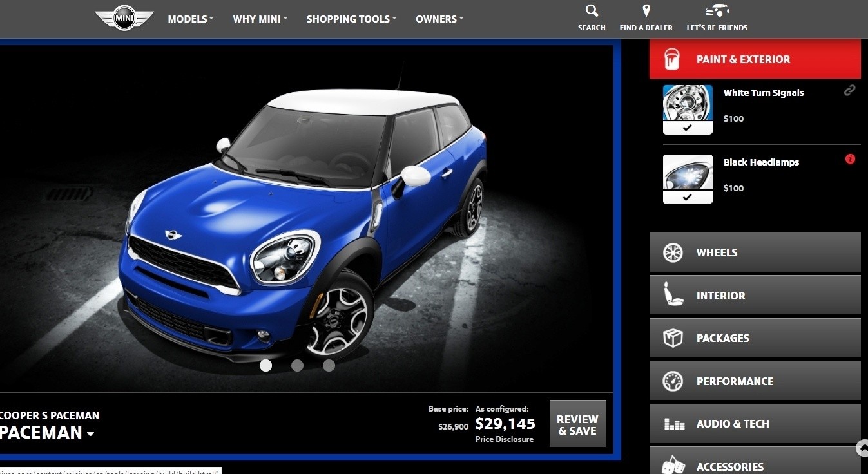
Task: Click the Black Headlamps thumbnail
Action: (x=688, y=173)
